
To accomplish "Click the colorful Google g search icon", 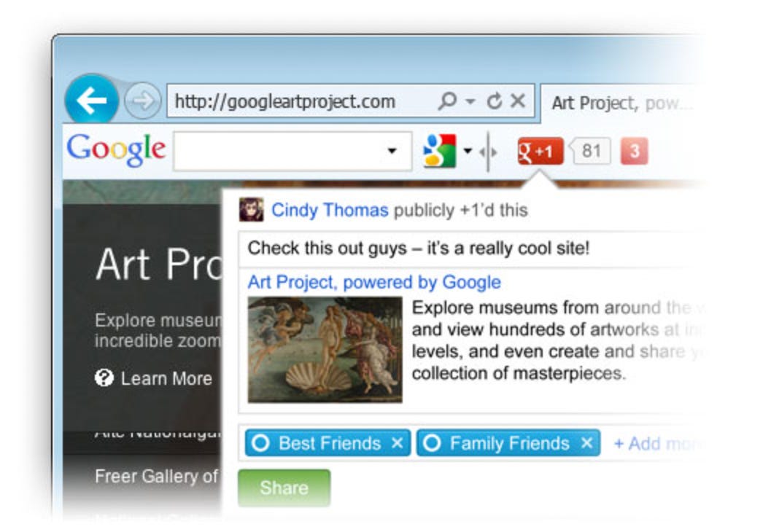I will pos(440,151).
